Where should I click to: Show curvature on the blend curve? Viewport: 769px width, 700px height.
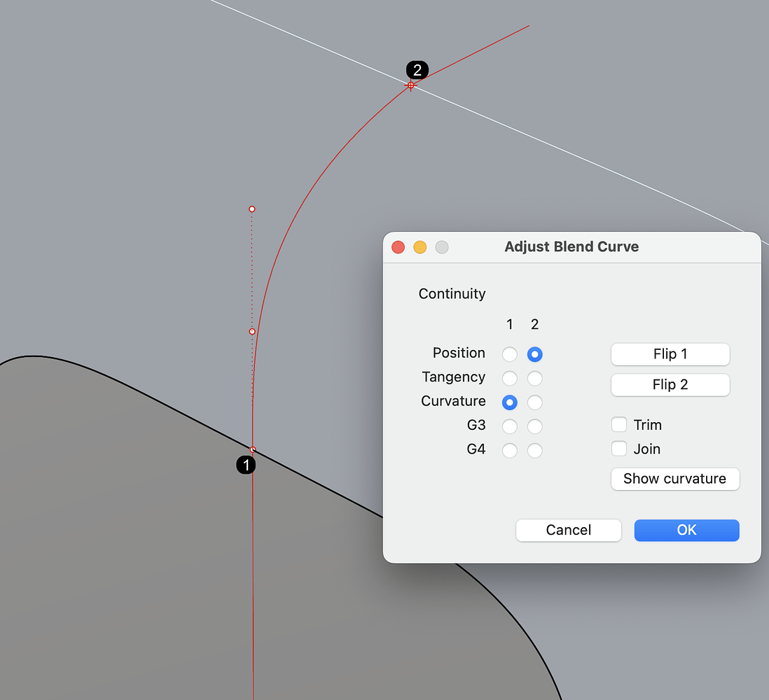674,479
